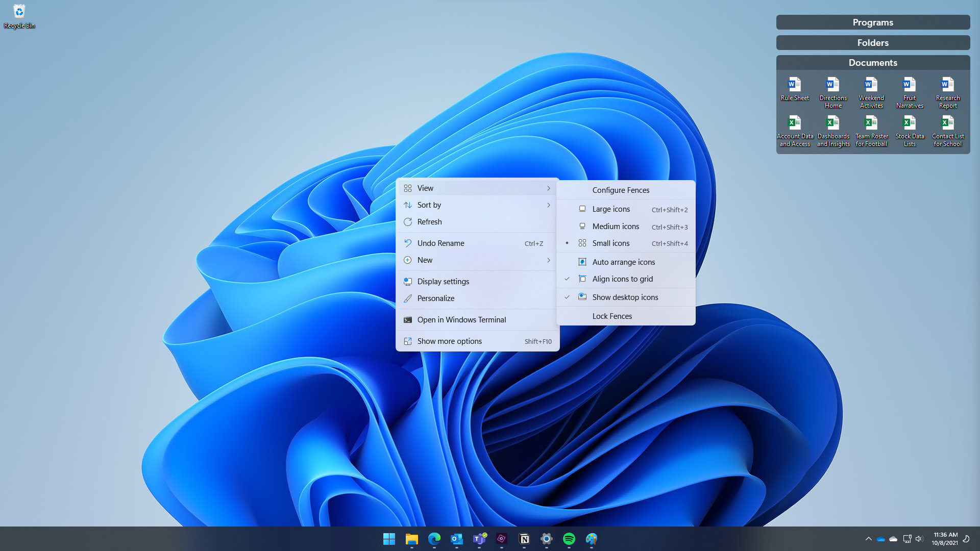The image size is (980, 551).
Task: Select Lock Fences option
Action: (x=612, y=315)
